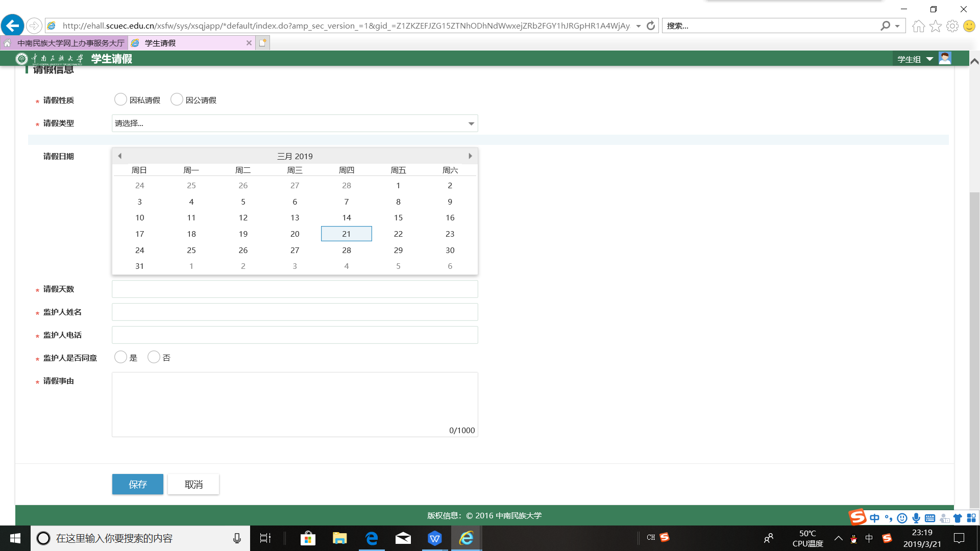Switch to Internet Explorer taskbar icon

[x=467, y=538]
